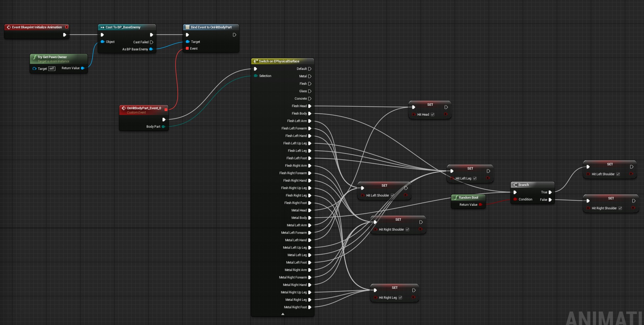This screenshot has height=325, width=644.
Task: Click exec output pin of OnHitBodyPart_Event_0
Action: [164, 120]
